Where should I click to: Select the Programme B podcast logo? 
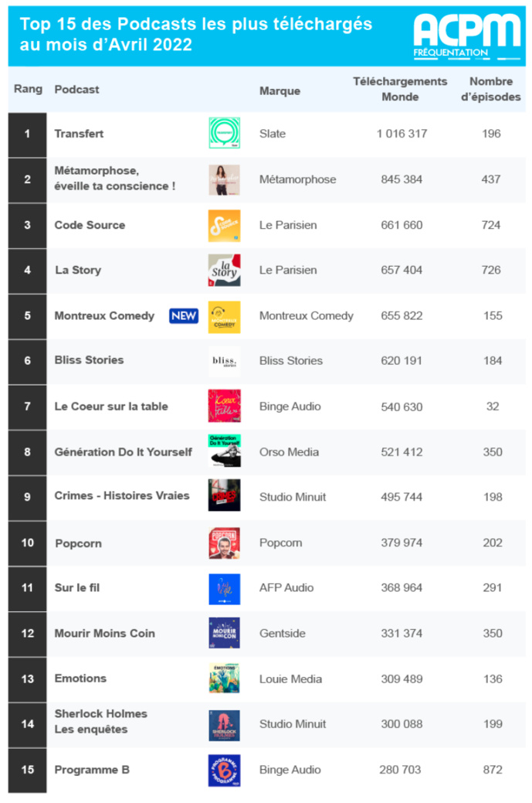tap(224, 770)
